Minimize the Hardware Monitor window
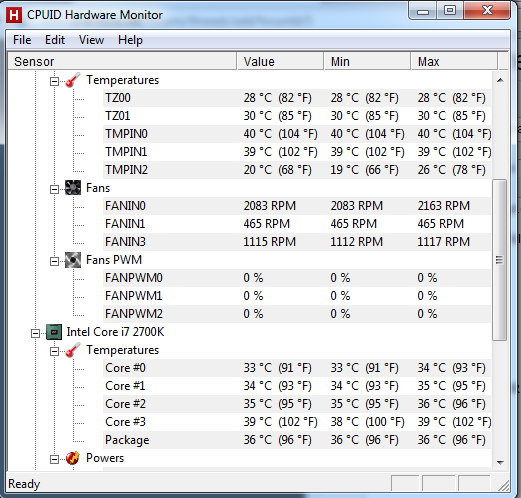 pos(423,12)
